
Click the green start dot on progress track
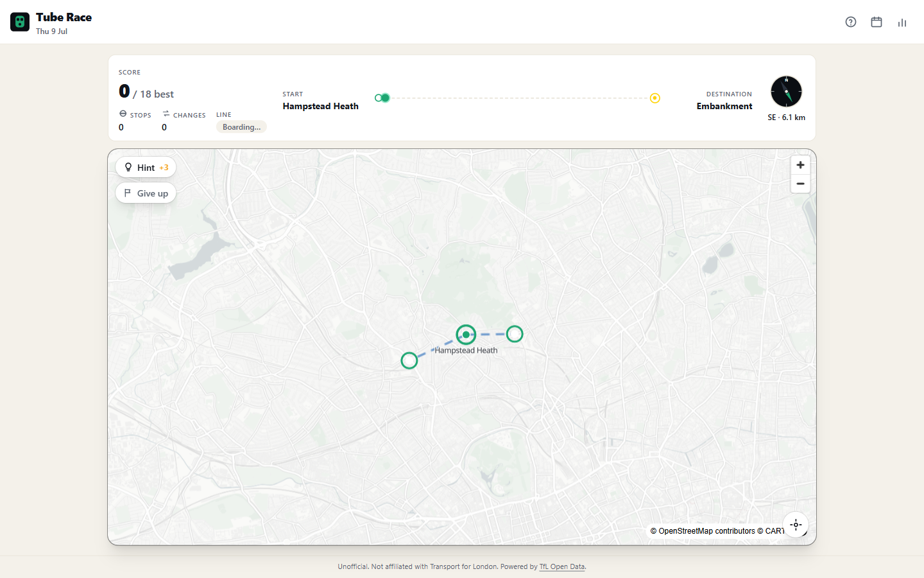click(385, 98)
